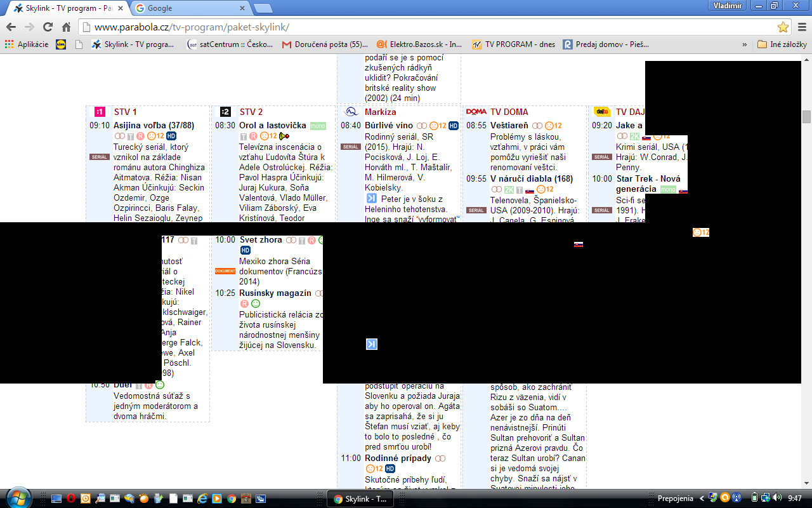Viewport: 812px width, 508px height.
Task: Click the age 12 rating icon for Veštiareň
Action: click(x=553, y=126)
